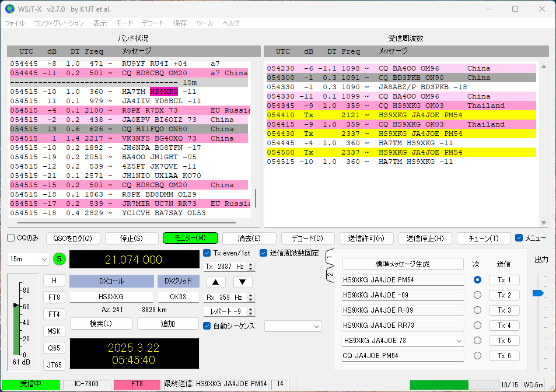Click the 消去(E) button

(249, 238)
